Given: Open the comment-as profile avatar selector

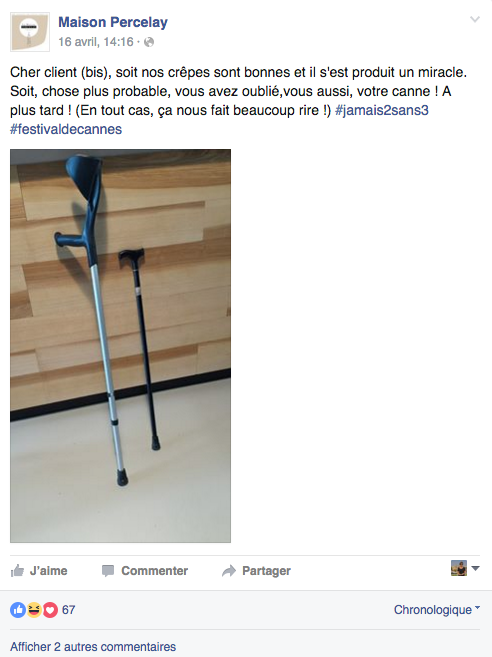Looking at the screenshot, I should (465, 569).
